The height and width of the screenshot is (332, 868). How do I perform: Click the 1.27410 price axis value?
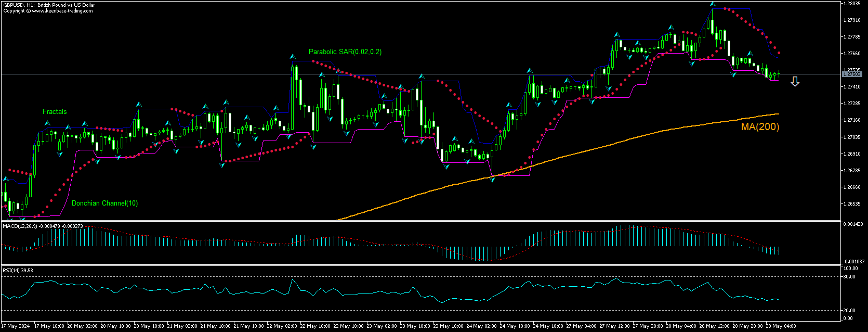852,87
